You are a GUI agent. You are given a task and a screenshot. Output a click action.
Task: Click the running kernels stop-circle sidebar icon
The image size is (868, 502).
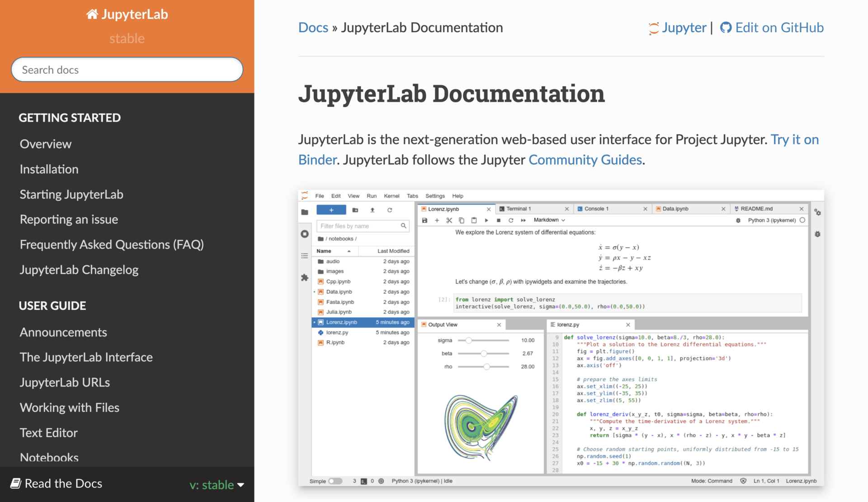pos(305,234)
